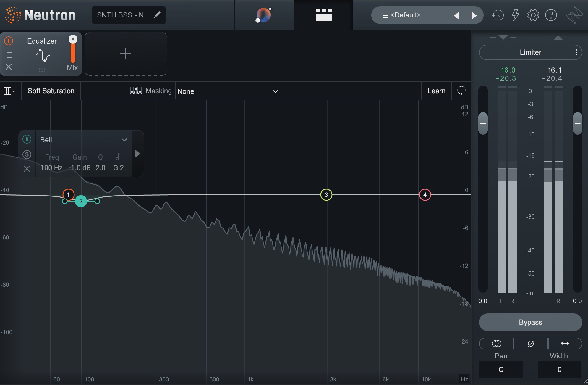The width and height of the screenshot is (588, 385).
Task: Go to previous preset
Action: 456,15
